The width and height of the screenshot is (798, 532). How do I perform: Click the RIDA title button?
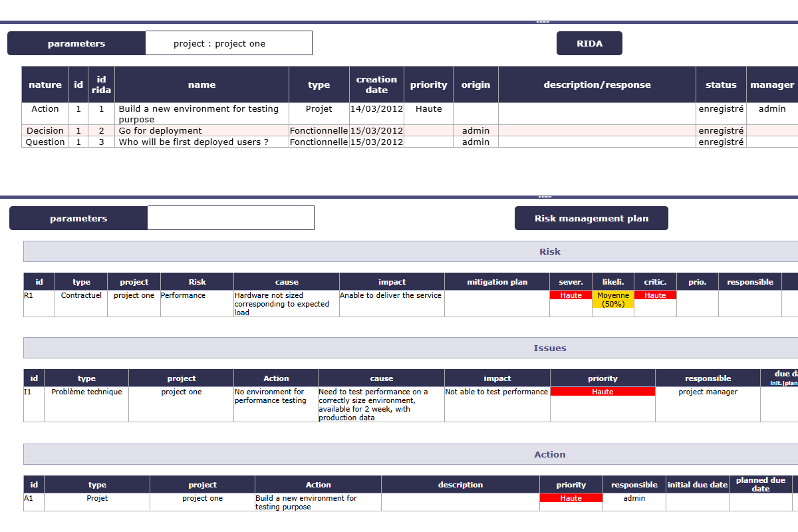tap(589, 43)
